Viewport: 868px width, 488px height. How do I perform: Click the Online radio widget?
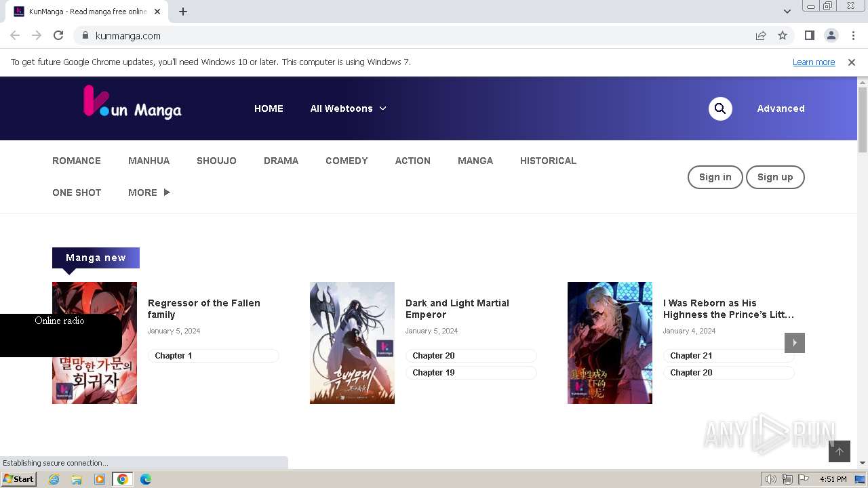pyautogui.click(x=60, y=335)
